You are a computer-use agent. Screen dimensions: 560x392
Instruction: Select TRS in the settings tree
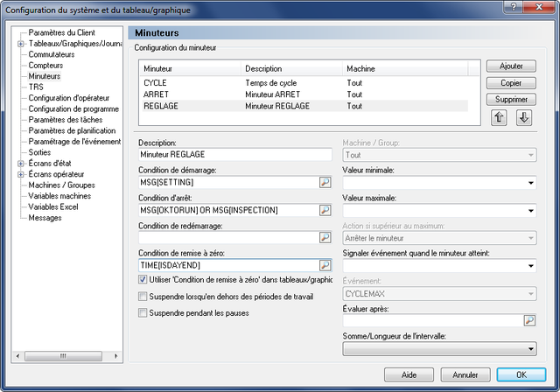[36, 87]
